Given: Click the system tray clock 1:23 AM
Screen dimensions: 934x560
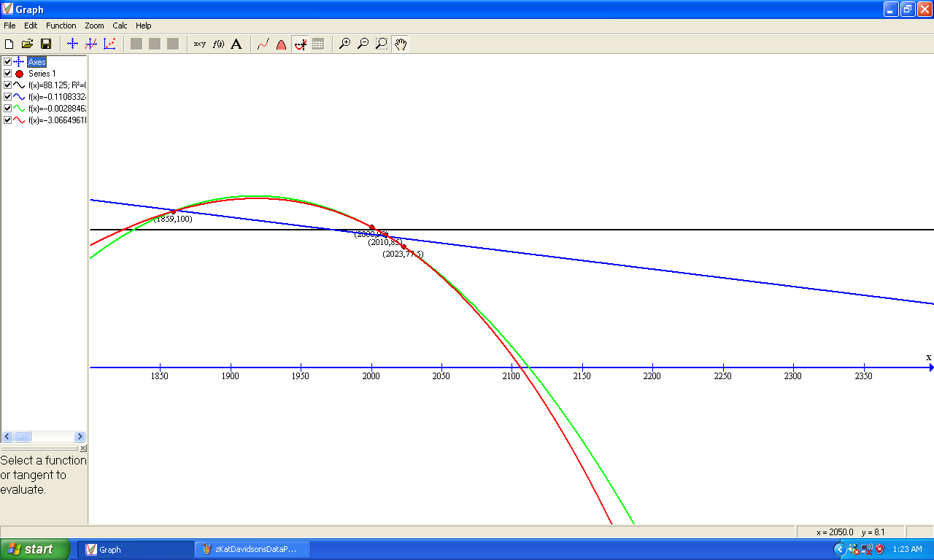Looking at the screenshot, I should click(907, 549).
